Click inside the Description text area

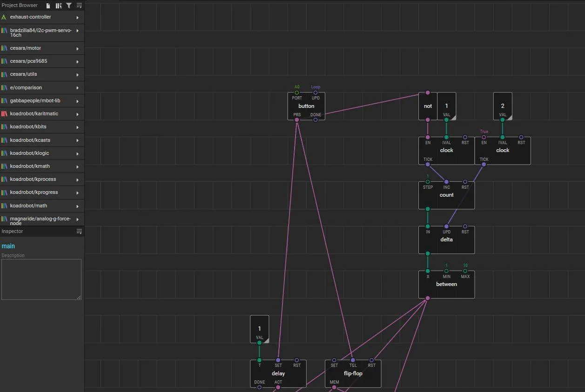click(x=41, y=279)
